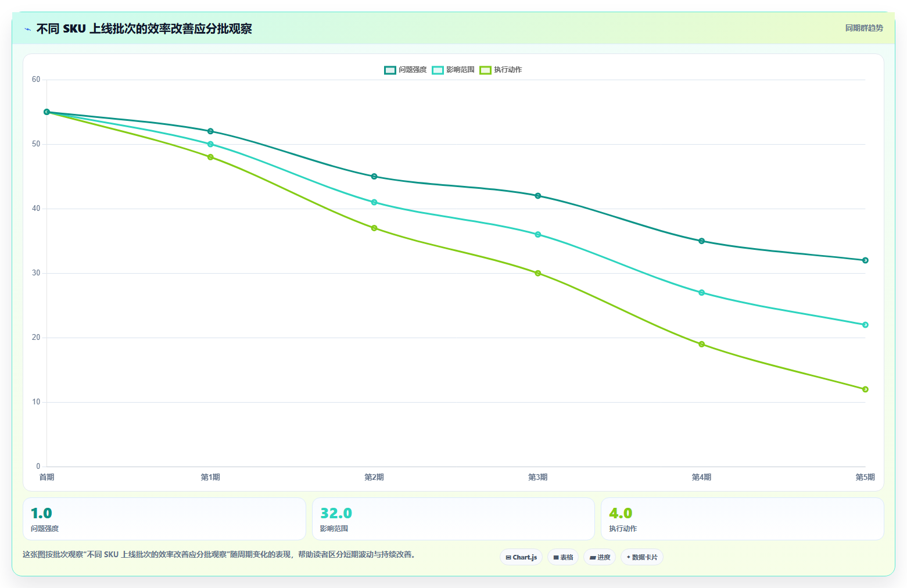Select the 问题强度 data point at 第4期

point(702,241)
